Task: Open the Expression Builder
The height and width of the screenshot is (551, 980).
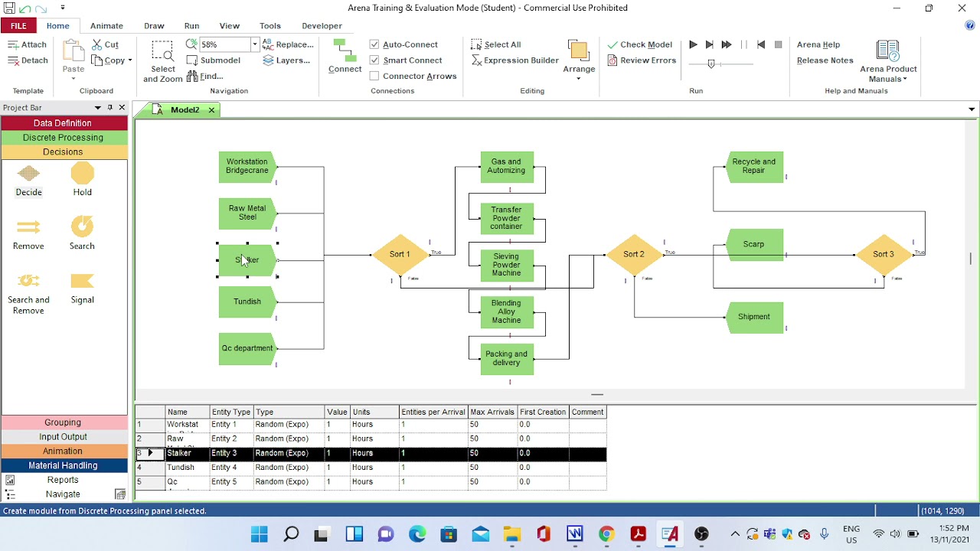Action: coord(514,60)
